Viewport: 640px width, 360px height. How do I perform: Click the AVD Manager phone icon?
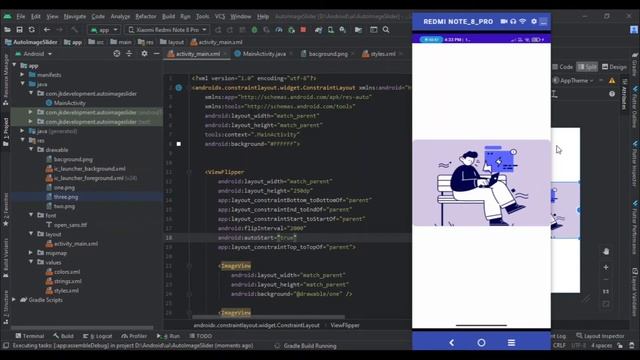click(331, 30)
